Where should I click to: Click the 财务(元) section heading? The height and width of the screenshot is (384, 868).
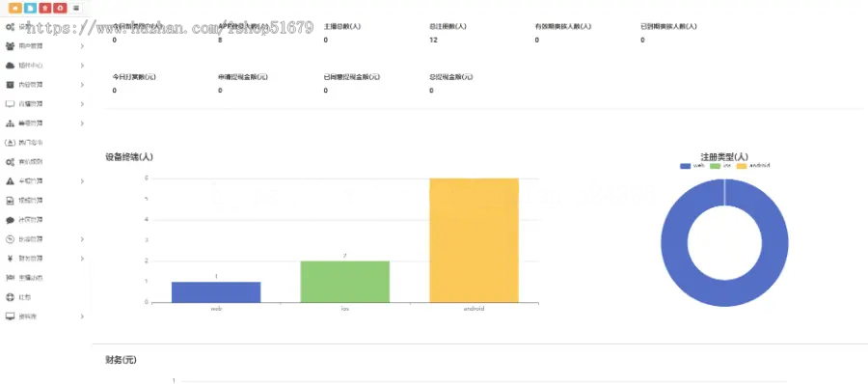[x=121, y=360]
